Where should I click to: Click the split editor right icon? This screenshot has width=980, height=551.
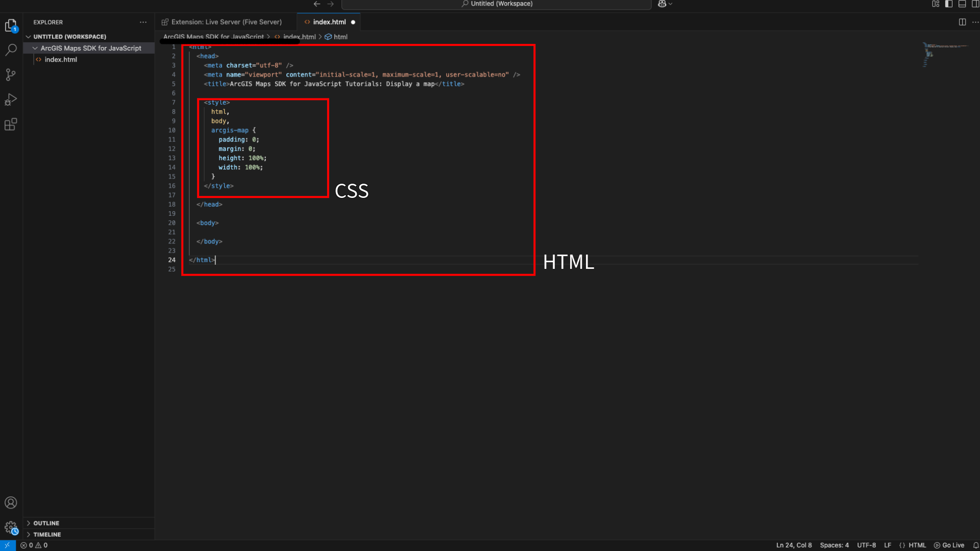point(962,22)
